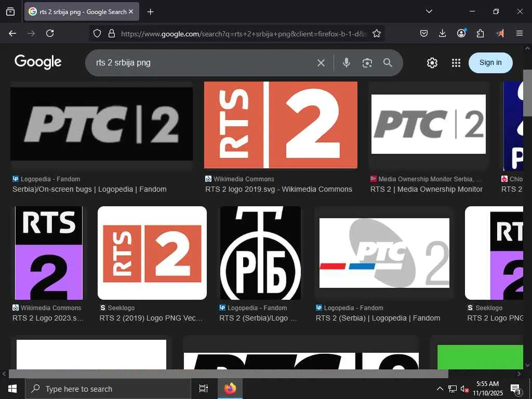Viewport: 532px width, 399px height.
Task: Click the horizontal page scrollbar thumb
Action: pos(229,374)
